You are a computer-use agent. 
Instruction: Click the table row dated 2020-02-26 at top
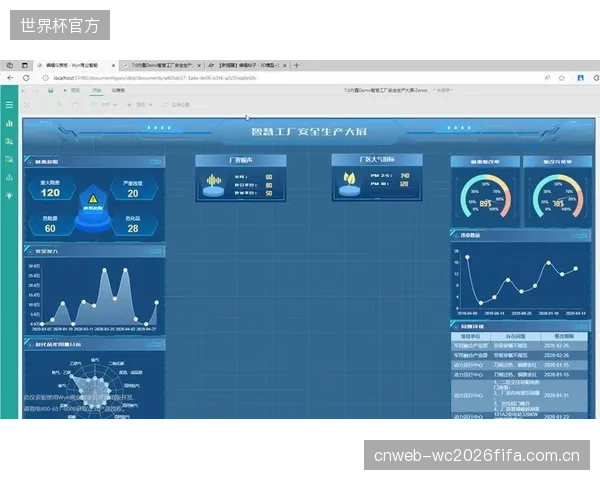tap(519, 346)
